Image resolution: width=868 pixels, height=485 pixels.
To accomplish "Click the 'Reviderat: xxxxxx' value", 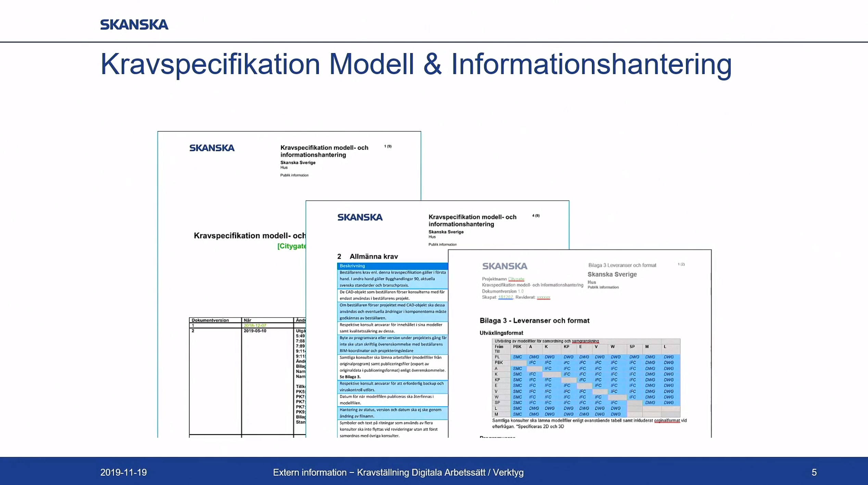I will click(x=533, y=297).
